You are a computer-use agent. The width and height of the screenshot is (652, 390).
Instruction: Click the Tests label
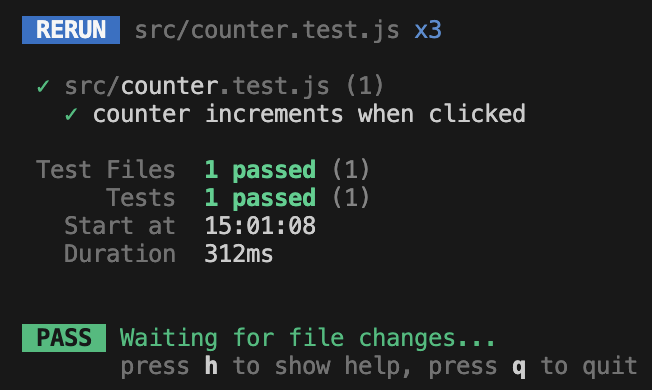pyautogui.click(x=141, y=197)
